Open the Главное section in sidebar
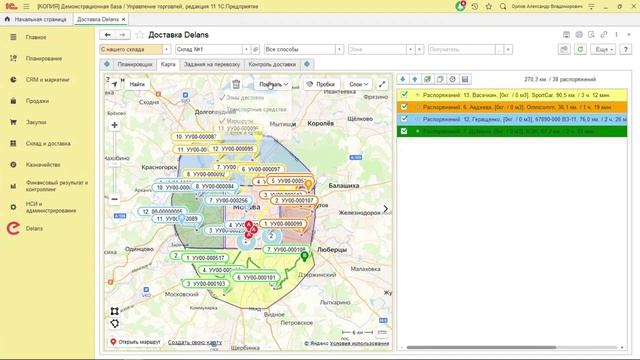640x360 pixels. click(36, 37)
